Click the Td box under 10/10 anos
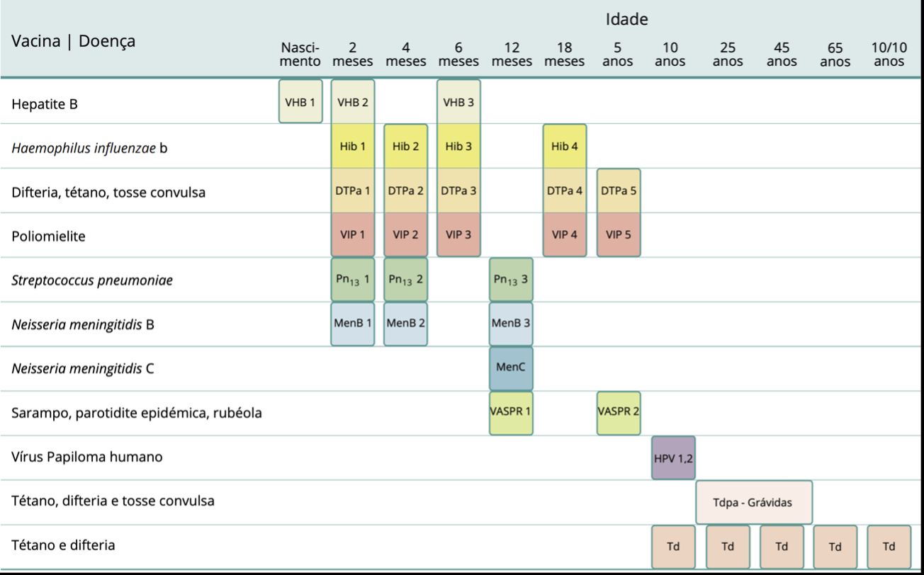 [x=889, y=547]
